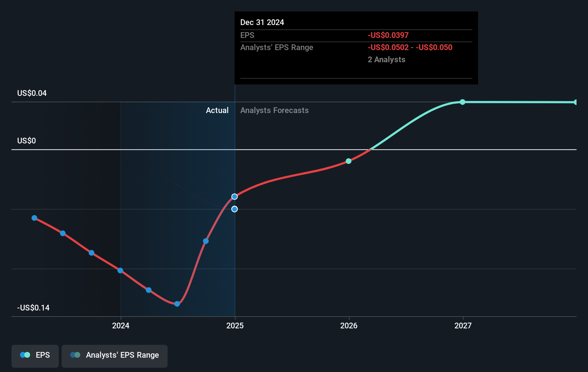Image resolution: width=588 pixels, height=372 pixels.
Task: Switch to the Analysts Forecasts section
Action: point(274,110)
